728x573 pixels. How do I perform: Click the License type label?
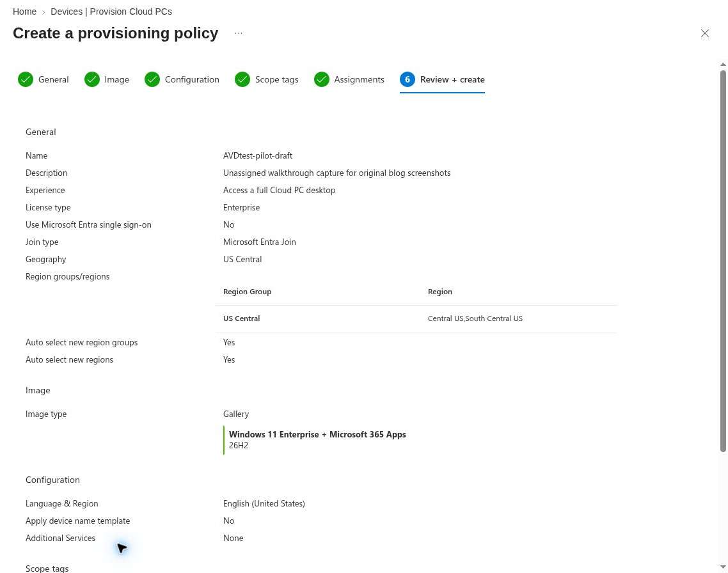click(48, 207)
